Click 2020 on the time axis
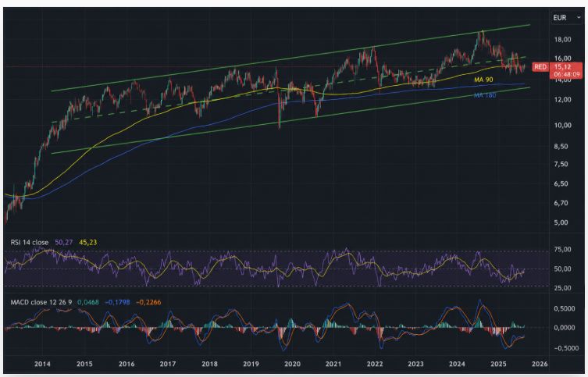This screenshot has height=377, width=588. click(292, 364)
